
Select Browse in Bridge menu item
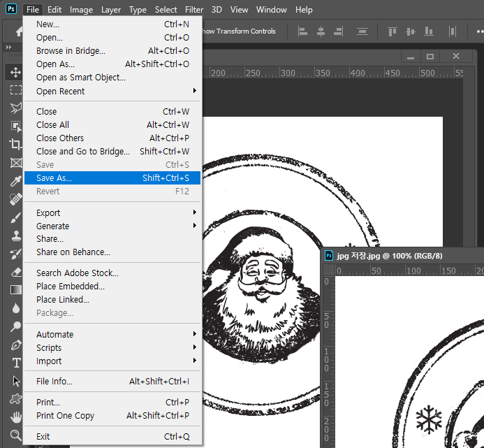(x=112, y=50)
